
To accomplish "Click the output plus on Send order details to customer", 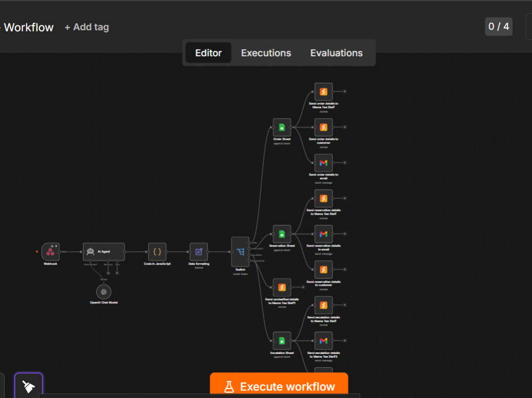I will pos(345,127).
